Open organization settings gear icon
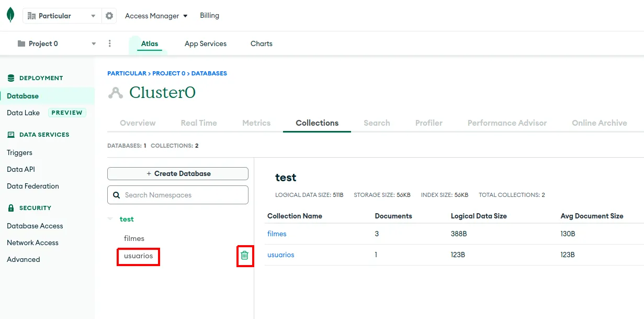The width and height of the screenshot is (644, 319). point(109,16)
